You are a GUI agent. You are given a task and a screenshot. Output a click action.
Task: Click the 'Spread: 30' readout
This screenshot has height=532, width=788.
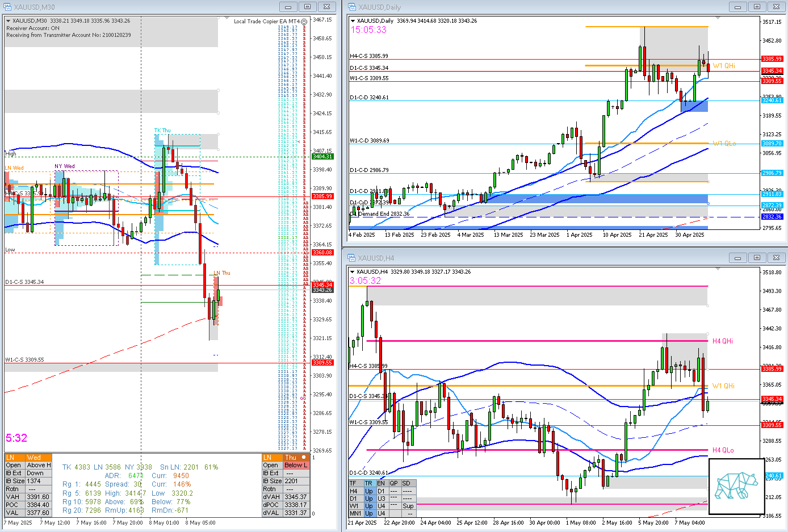(x=123, y=484)
